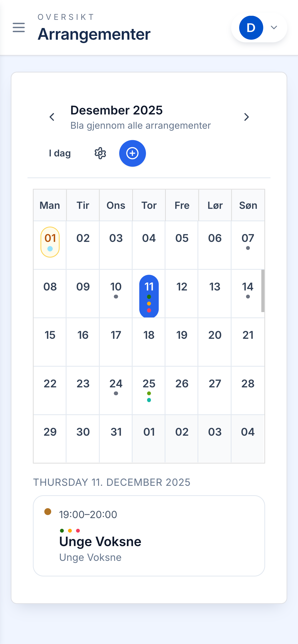Click the 'I dag' today button
Screen dimensions: 298x644
point(60,153)
